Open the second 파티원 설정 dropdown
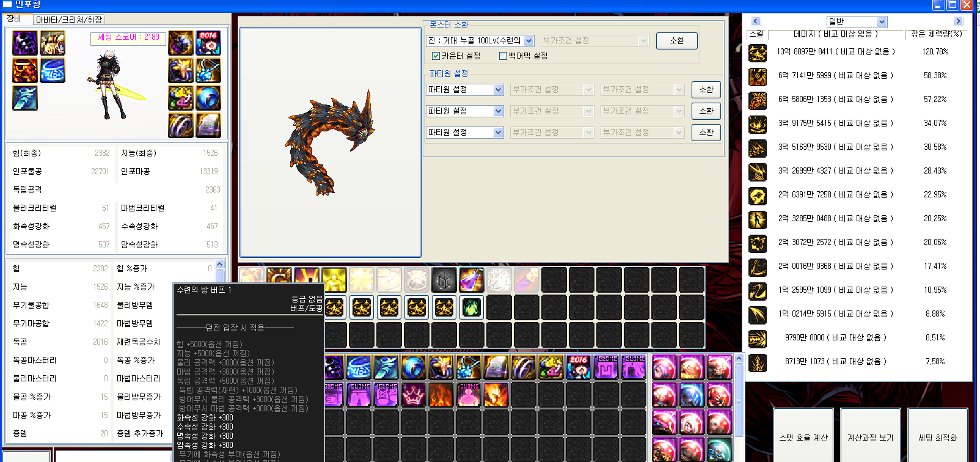Image resolution: width=980 pixels, height=462 pixels. pos(465,111)
